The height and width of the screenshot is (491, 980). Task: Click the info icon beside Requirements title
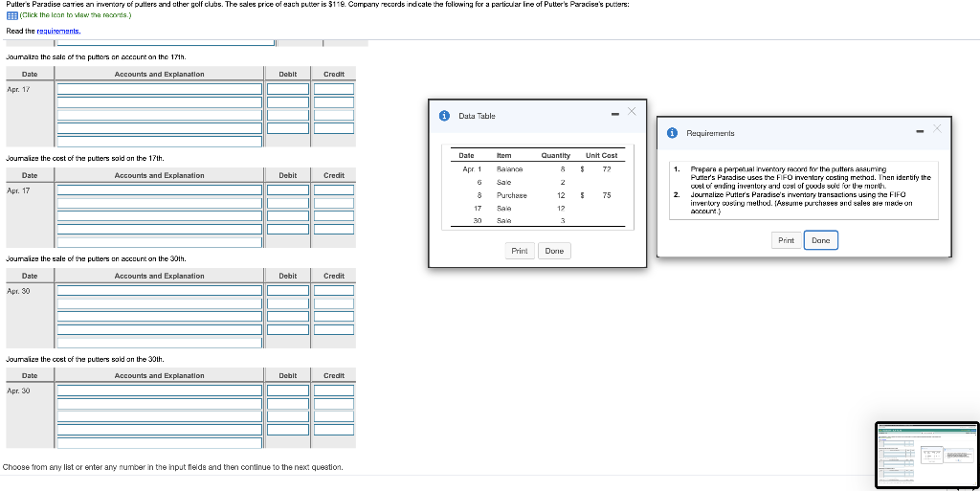[x=672, y=133]
